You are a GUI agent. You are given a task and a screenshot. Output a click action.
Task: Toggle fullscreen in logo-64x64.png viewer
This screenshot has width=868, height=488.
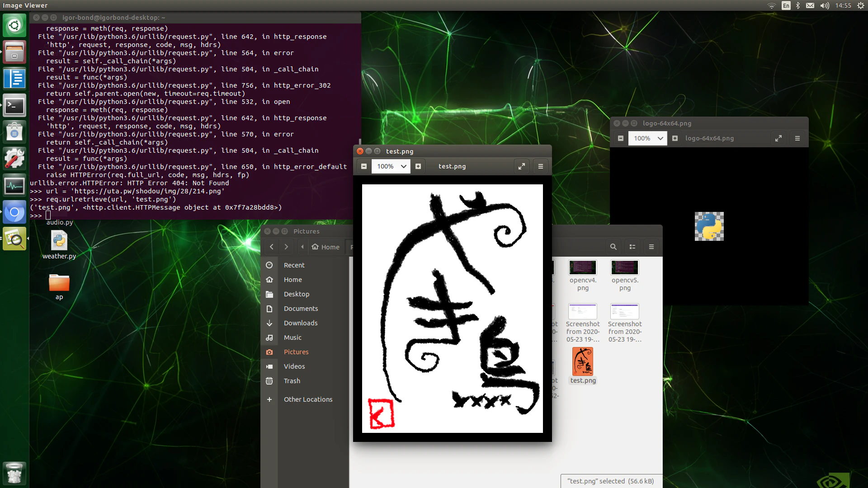[x=778, y=138]
